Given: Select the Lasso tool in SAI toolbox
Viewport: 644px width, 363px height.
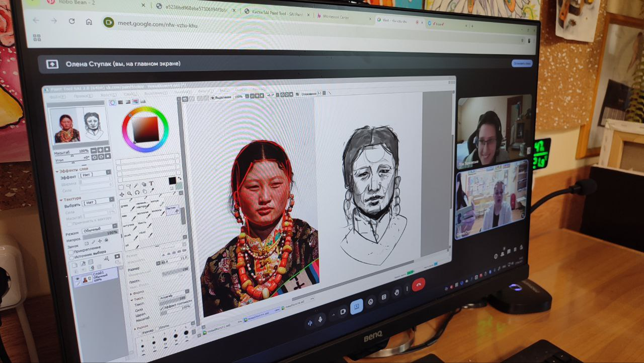Looking at the screenshot, I should [x=128, y=186].
